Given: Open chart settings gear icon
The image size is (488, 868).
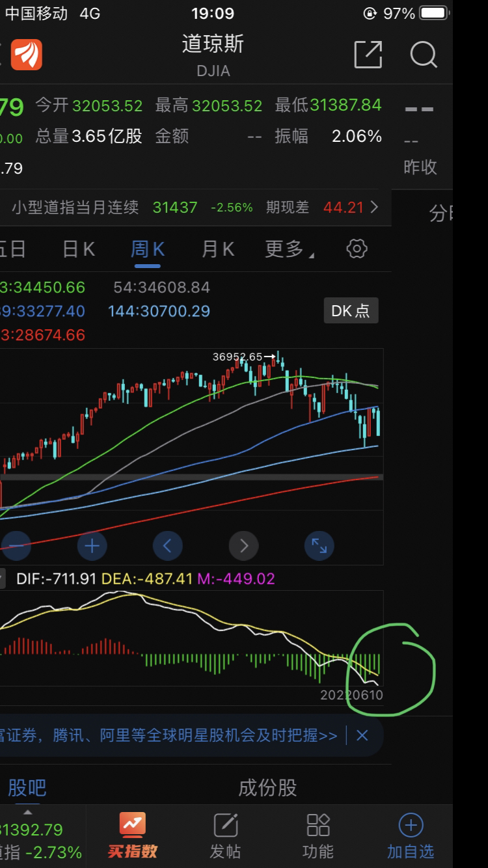Looking at the screenshot, I should 357,249.
